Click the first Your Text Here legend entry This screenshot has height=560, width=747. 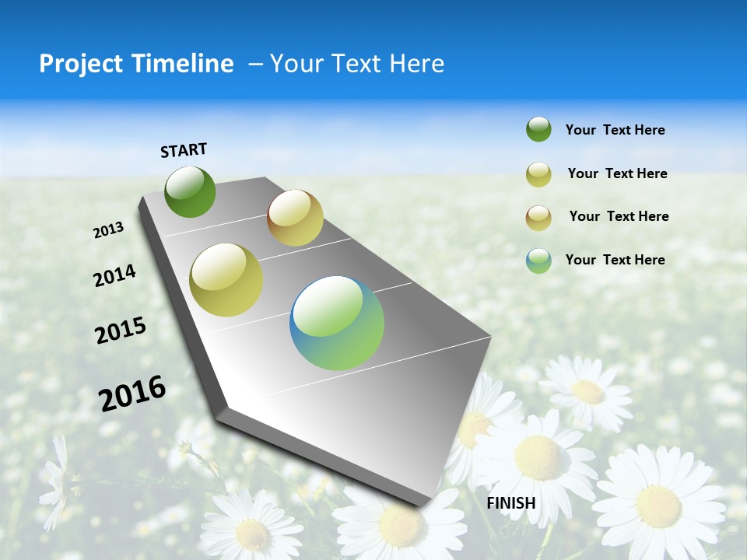tap(615, 130)
